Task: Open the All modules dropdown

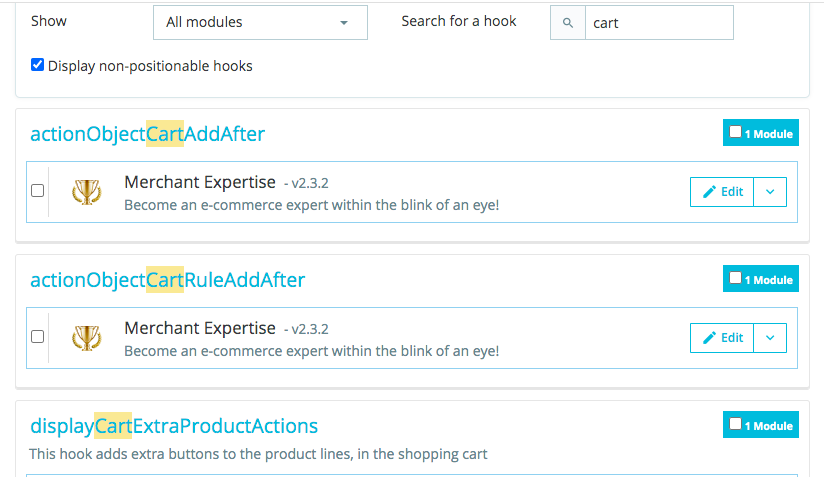Action: 260,22
